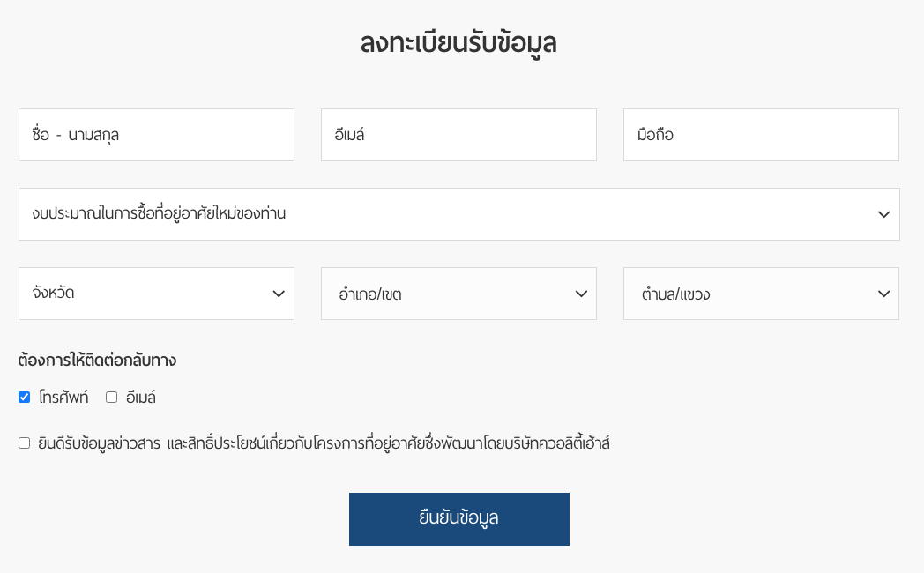The width and height of the screenshot is (924, 573).
Task: Select the มือถือ mobile number field
Action: (x=761, y=135)
